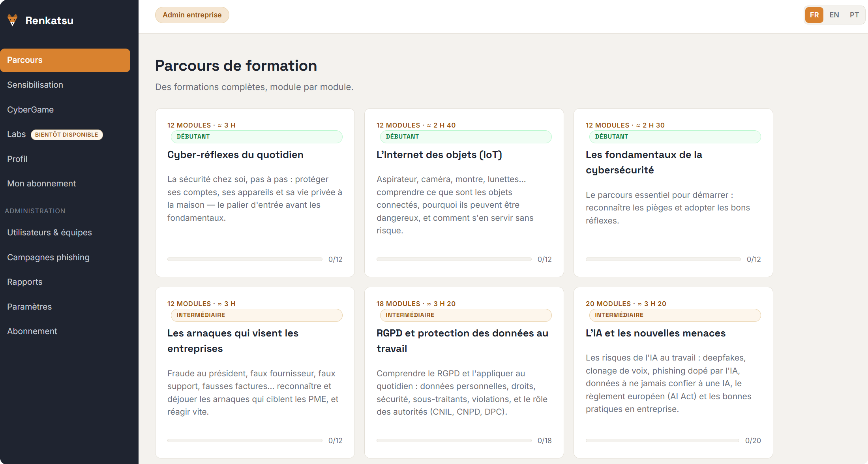868x464 pixels.
Task: Open the admin Abonnement page
Action: 65,331
